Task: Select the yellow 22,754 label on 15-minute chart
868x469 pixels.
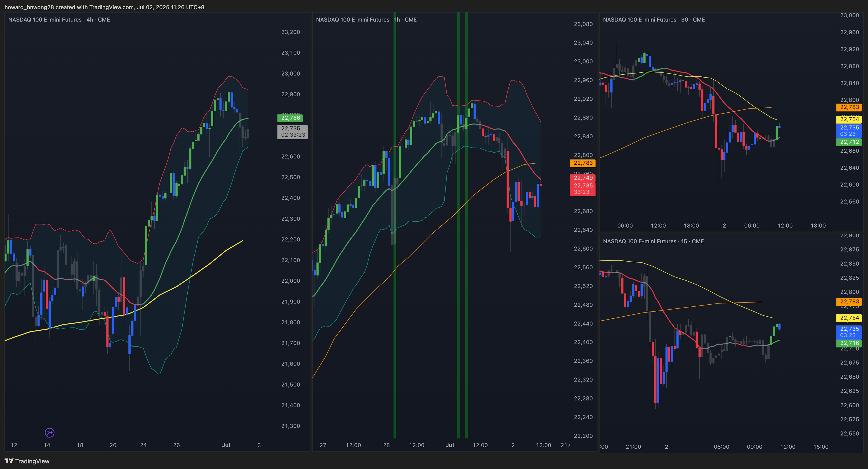Action: [849, 318]
